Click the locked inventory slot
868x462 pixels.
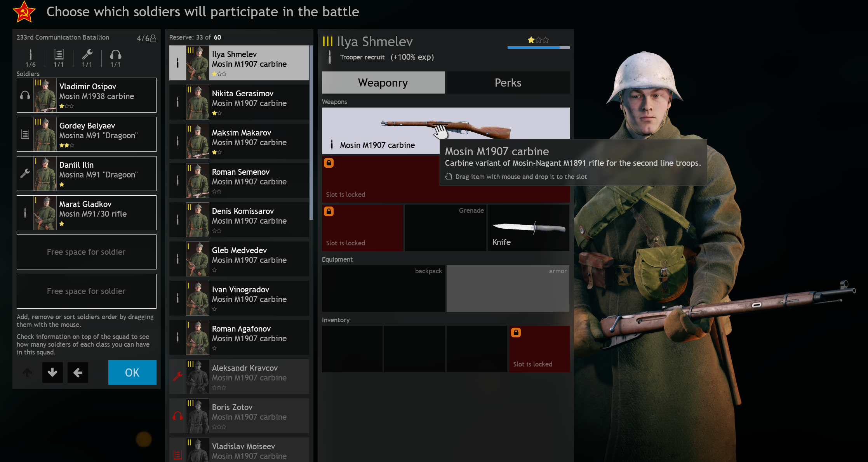point(539,349)
